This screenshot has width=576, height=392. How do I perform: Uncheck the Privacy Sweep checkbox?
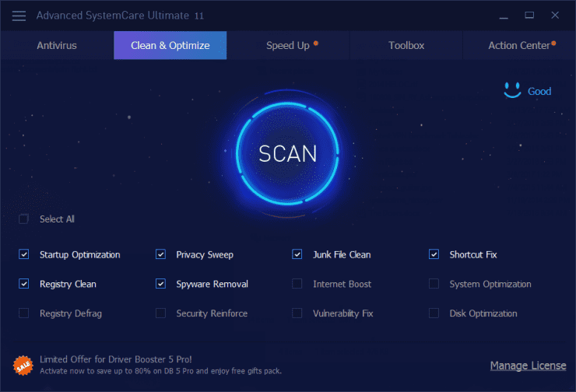click(160, 254)
